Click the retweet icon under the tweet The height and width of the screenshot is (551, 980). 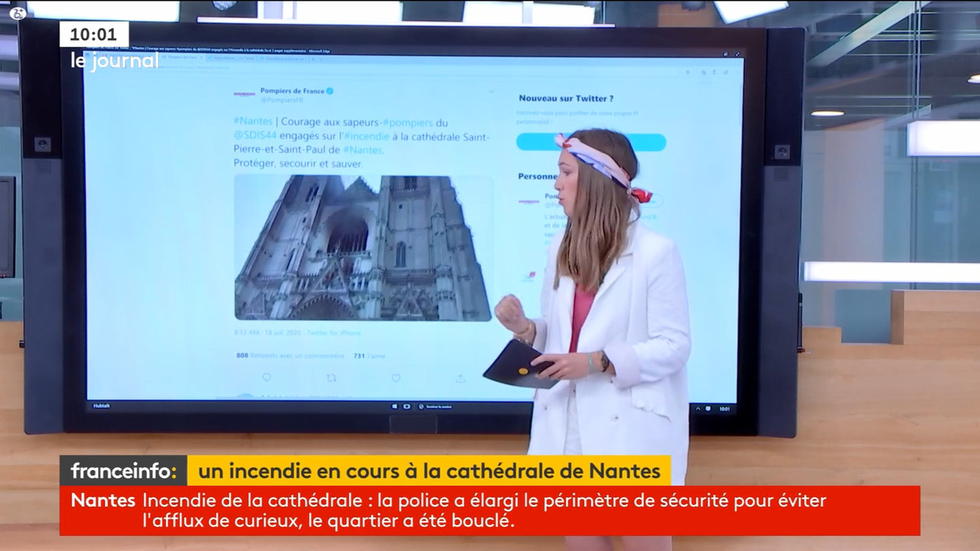pyautogui.click(x=331, y=377)
